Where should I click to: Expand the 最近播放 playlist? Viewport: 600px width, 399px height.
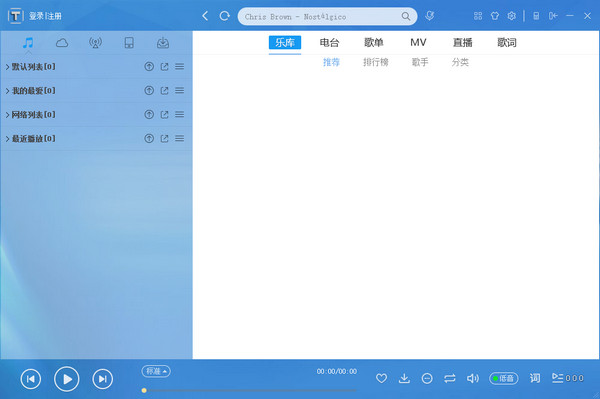click(7, 139)
